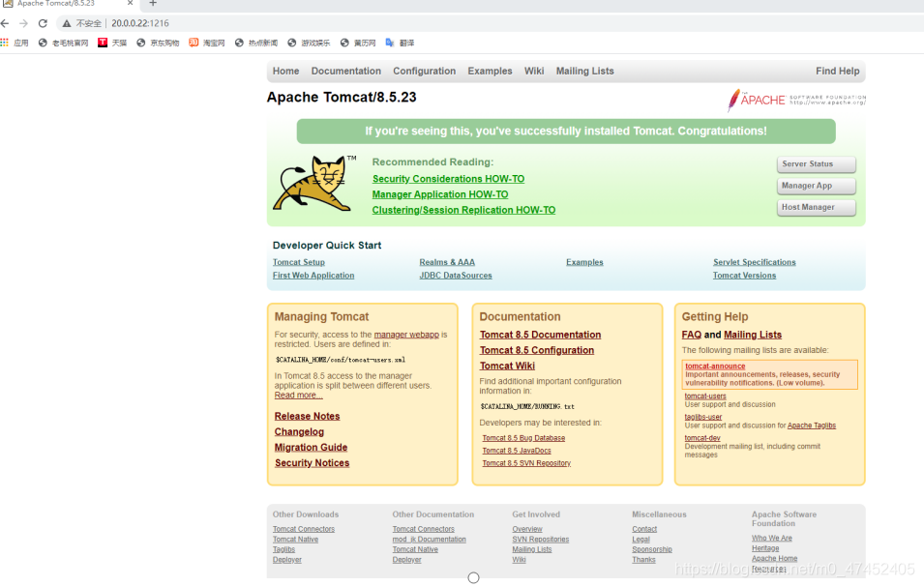Viewport: 924px width, 587px height.
Task: Open the Tomcat Setup link
Action: tap(298, 262)
